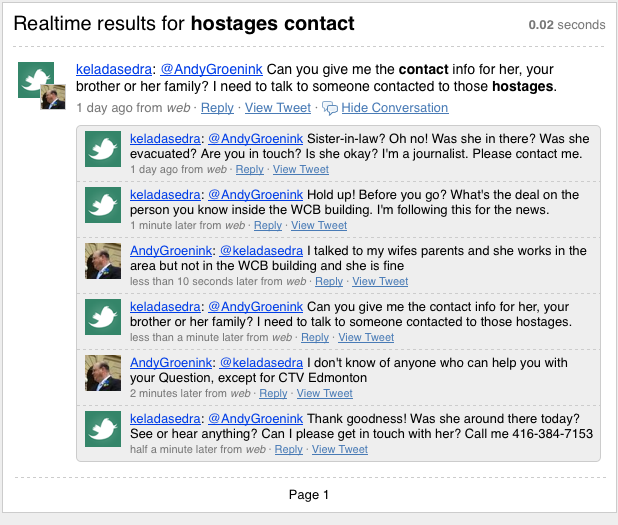Click the speech bubble icon beside Hide Conversation
The width and height of the screenshot is (618, 525).
click(x=329, y=108)
